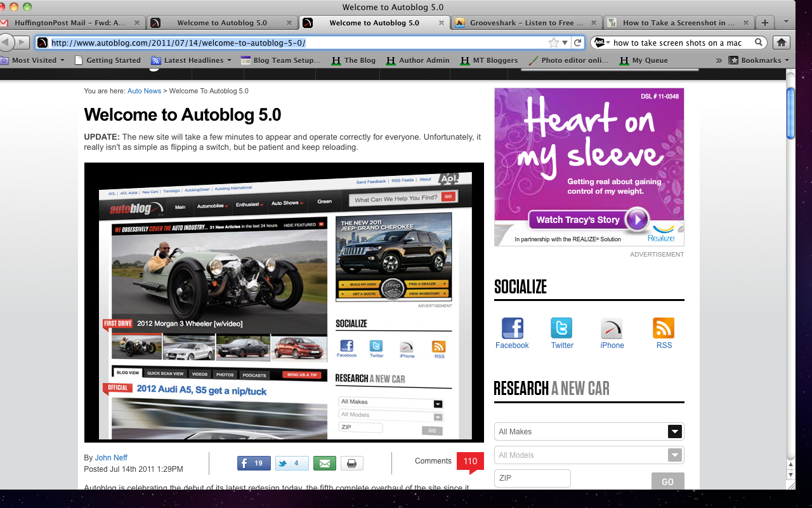Toggle the bookmark star in the address bar
This screenshot has width=812, height=508.
(553, 43)
